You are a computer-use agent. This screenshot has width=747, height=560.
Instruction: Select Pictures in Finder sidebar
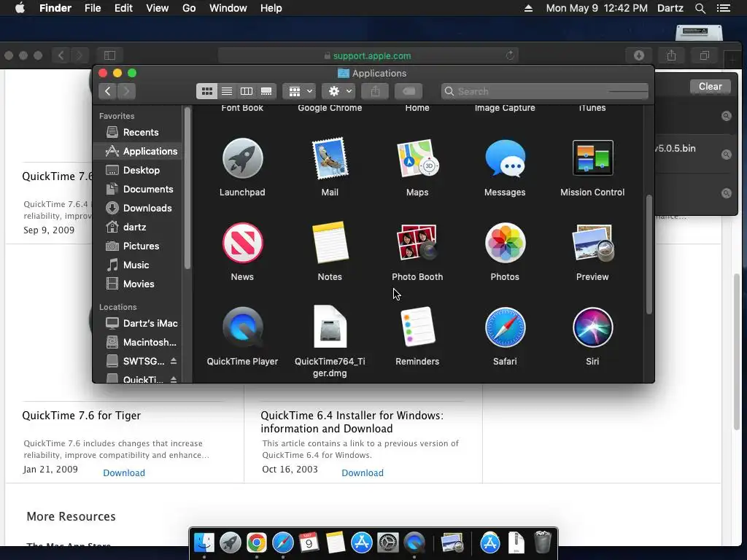coord(138,246)
